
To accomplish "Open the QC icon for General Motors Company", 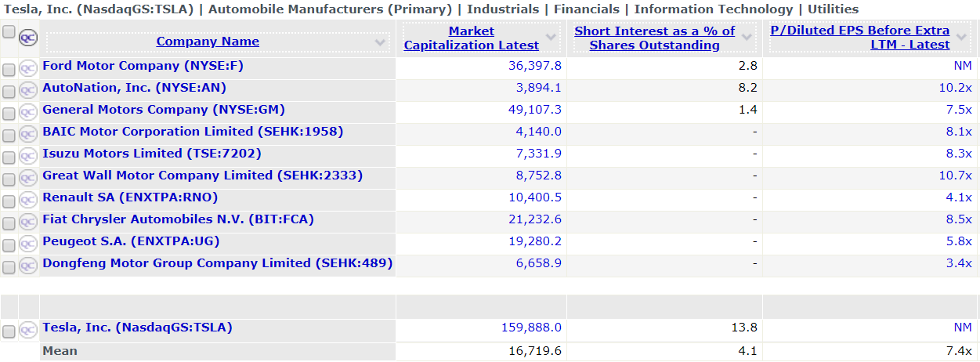I will point(28,113).
